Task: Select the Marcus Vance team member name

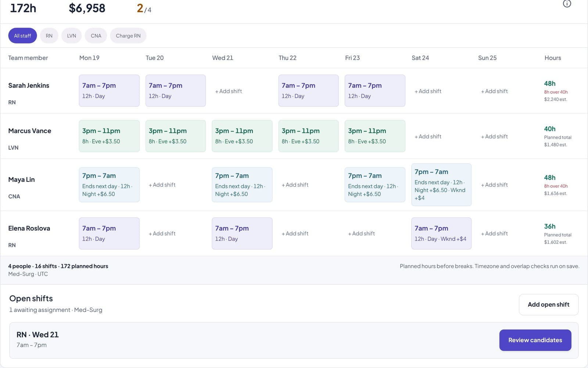Action: click(x=30, y=131)
